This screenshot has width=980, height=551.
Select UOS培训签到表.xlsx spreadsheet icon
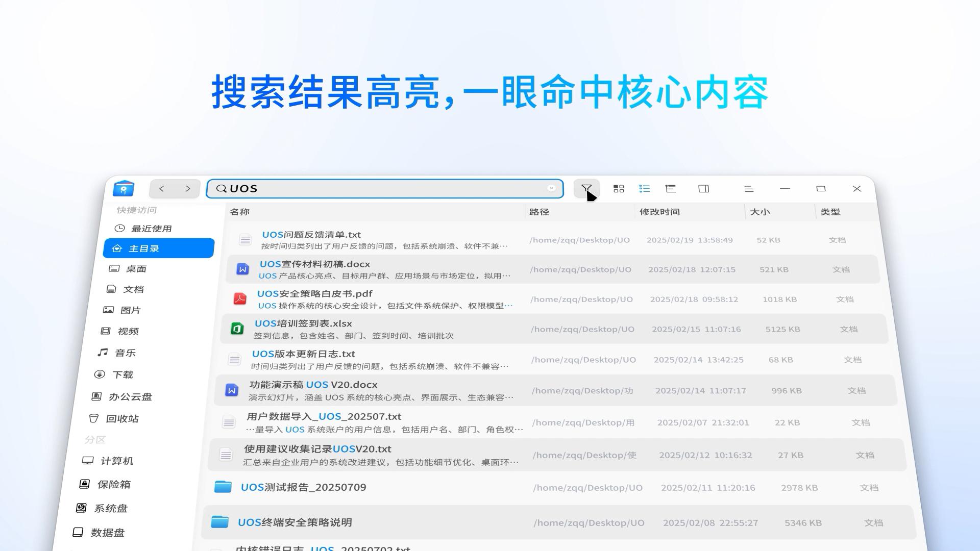click(x=237, y=329)
